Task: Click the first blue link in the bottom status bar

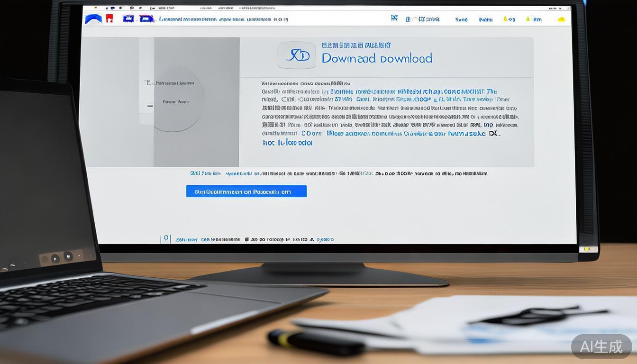Action: (x=187, y=240)
